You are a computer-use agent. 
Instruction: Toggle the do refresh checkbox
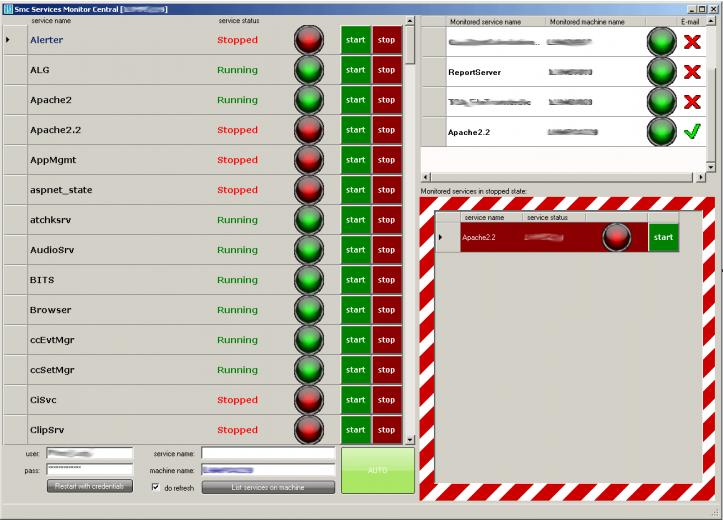(x=155, y=487)
